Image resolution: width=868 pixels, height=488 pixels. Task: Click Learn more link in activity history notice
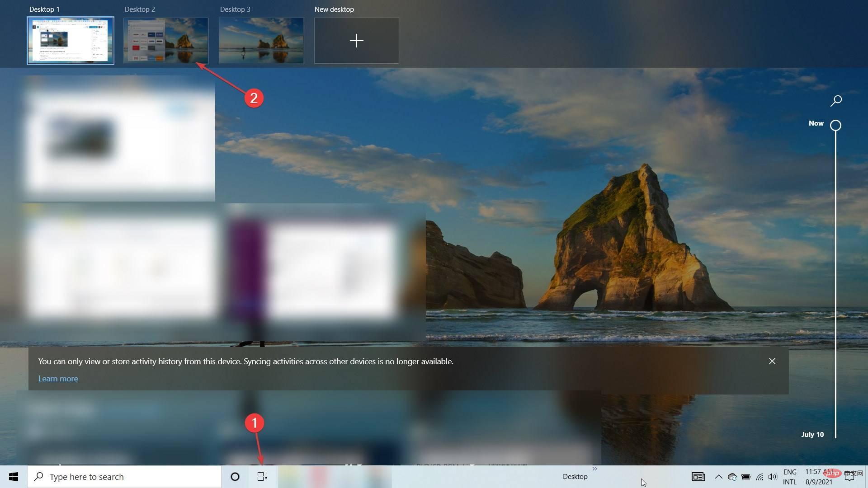[x=58, y=378]
